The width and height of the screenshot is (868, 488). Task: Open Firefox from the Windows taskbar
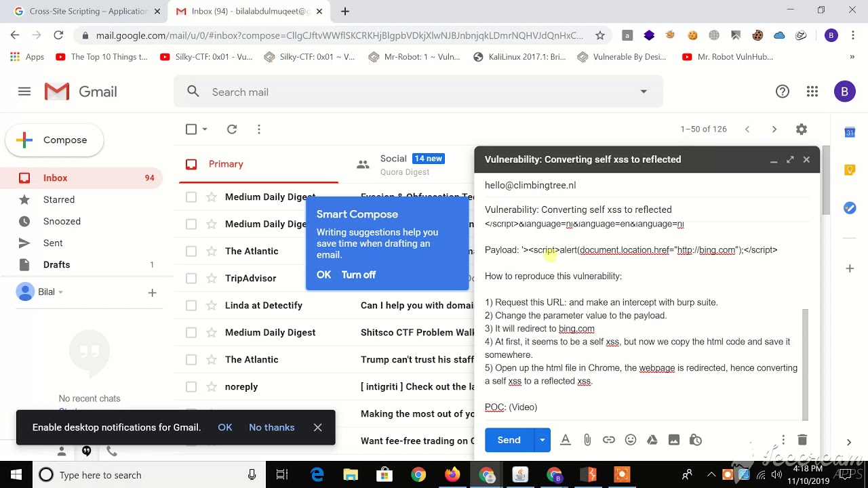(452, 474)
